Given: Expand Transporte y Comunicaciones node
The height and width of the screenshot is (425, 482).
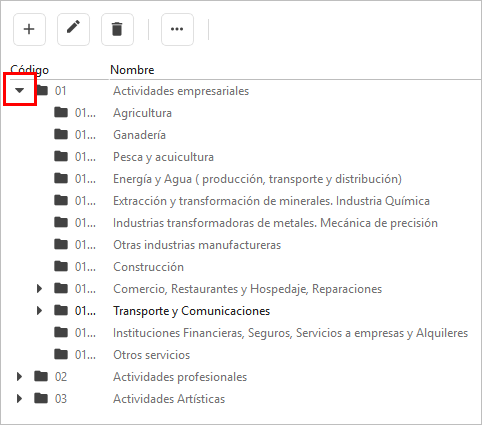Looking at the screenshot, I should 39,311.
